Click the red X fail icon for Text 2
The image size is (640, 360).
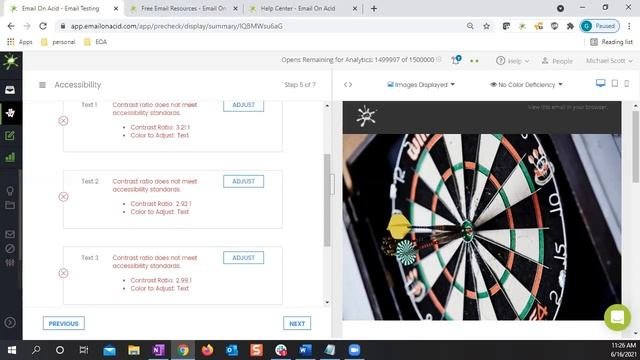tap(63, 197)
